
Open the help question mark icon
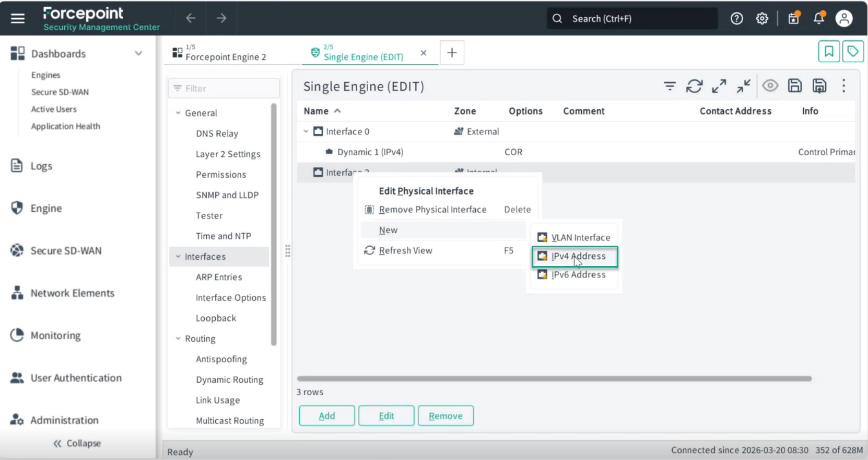(737, 19)
